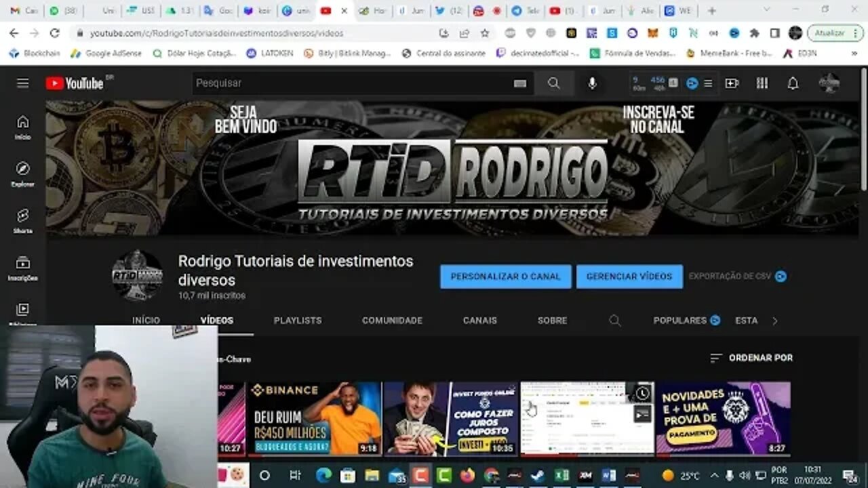The image size is (868, 488).
Task: Select the VÍDEOS channel tab
Action: point(217,321)
